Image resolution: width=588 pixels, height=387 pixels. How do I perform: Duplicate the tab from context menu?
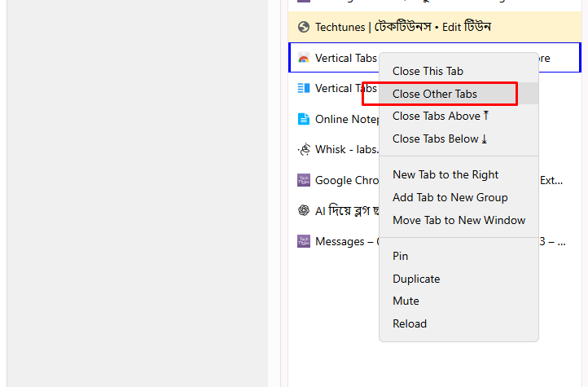(459, 279)
